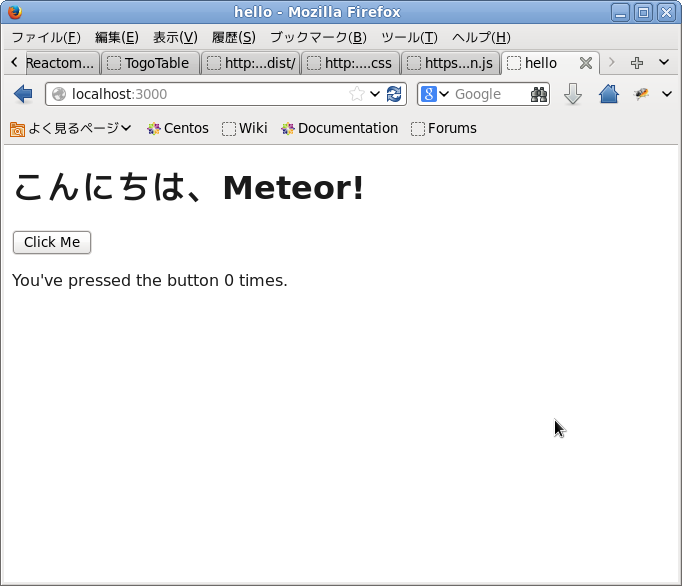The image size is (682, 586).
Task: Switch to the https...n.js tab
Action: (x=451, y=63)
